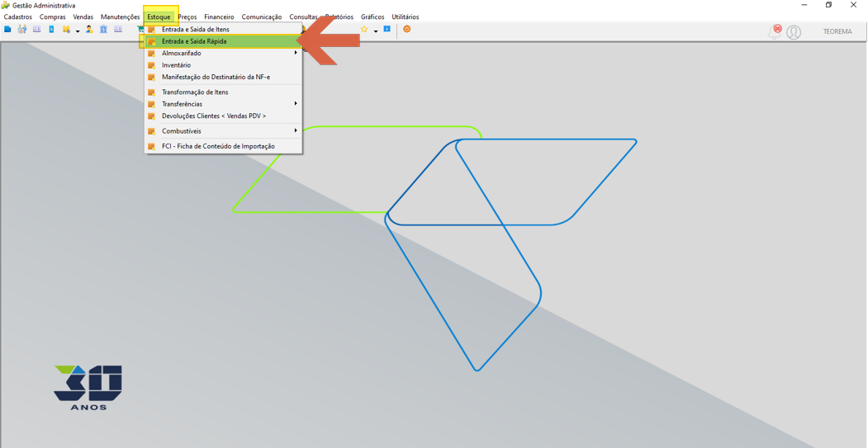Click the user person toolbar icon
This screenshot has width=868, height=448.
(x=89, y=30)
